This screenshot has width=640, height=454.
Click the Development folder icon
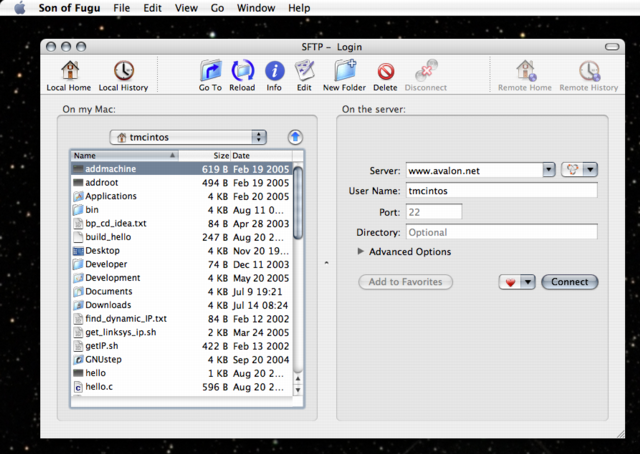tap(78, 278)
